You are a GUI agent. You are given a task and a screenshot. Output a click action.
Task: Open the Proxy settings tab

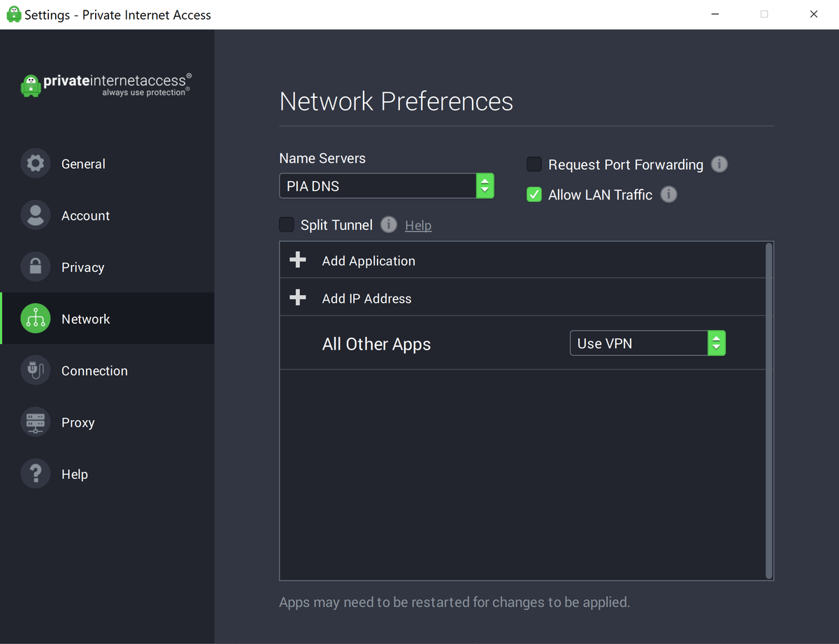pyautogui.click(x=107, y=422)
